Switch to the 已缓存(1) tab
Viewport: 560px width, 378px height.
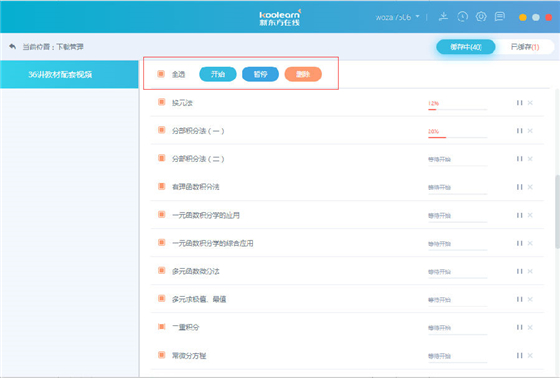(x=525, y=47)
